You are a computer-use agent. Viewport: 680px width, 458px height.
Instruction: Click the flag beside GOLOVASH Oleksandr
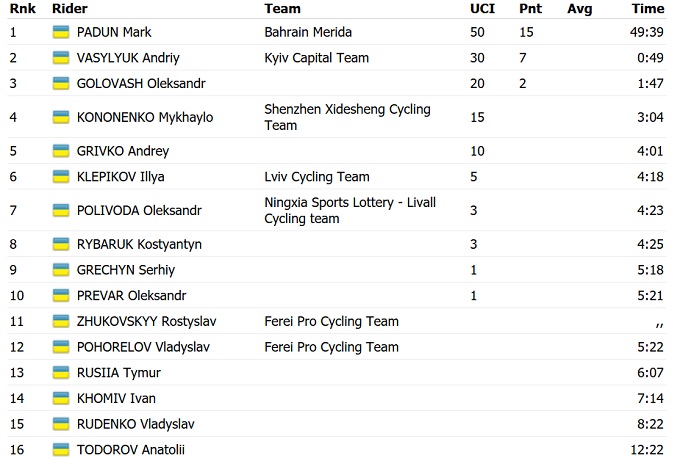coord(60,84)
